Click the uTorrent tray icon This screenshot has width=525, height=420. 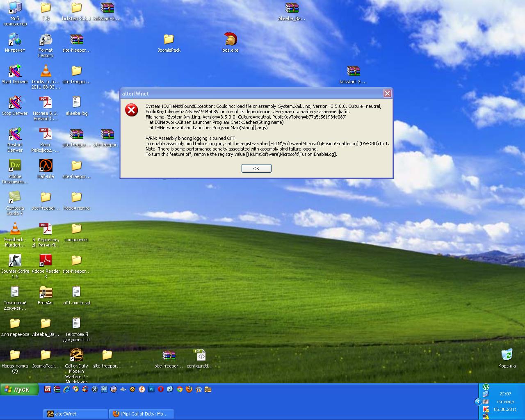click(x=486, y=387)
